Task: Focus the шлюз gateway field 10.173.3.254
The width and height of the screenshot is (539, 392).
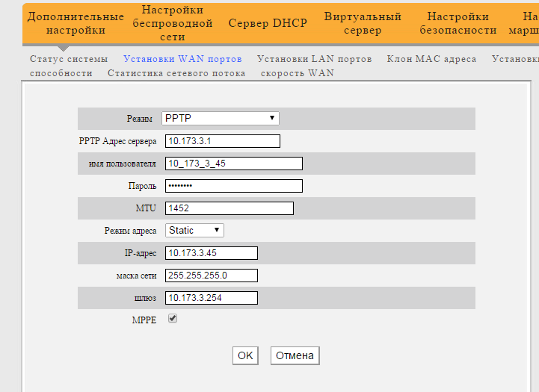Action: [212, 298]
